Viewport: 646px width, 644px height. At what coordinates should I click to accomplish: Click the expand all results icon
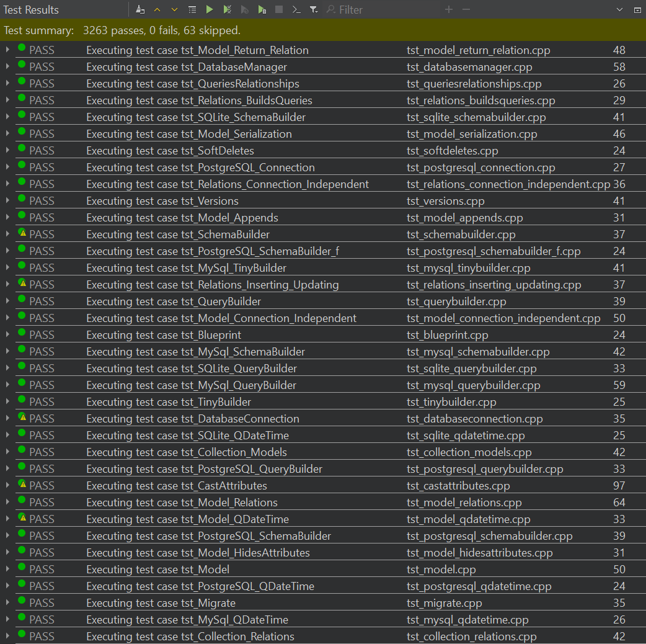[192, 9]
